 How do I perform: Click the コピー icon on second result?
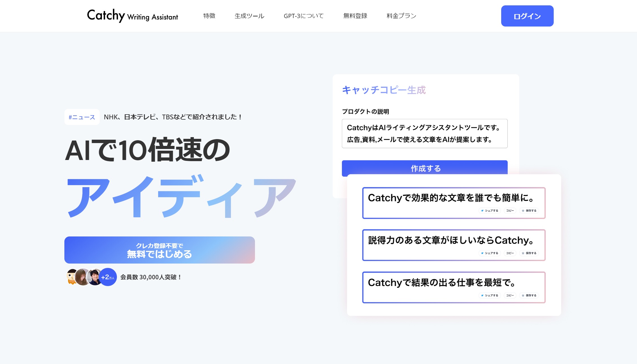click(509, 253)
